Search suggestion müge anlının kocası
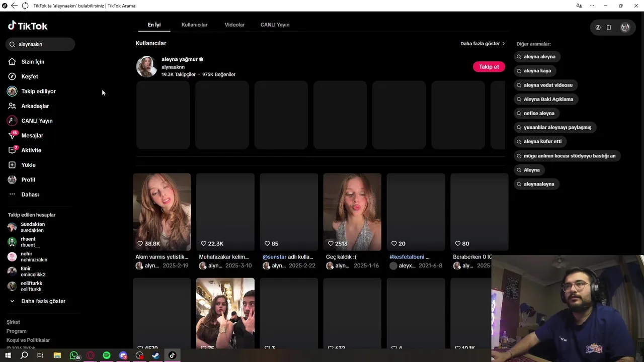 [x=568, y=156]
